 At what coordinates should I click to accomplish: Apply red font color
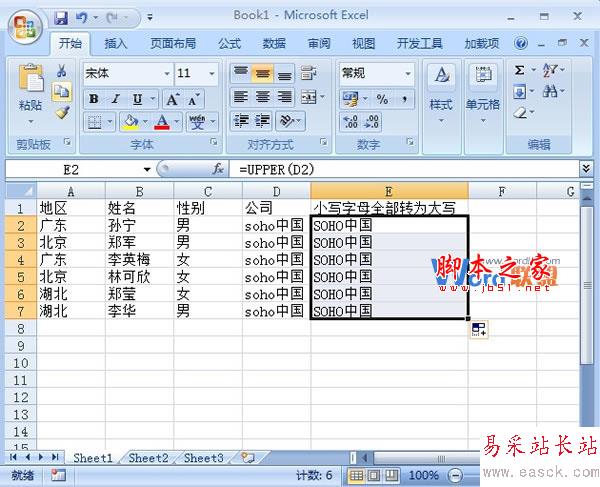[162, 122]
